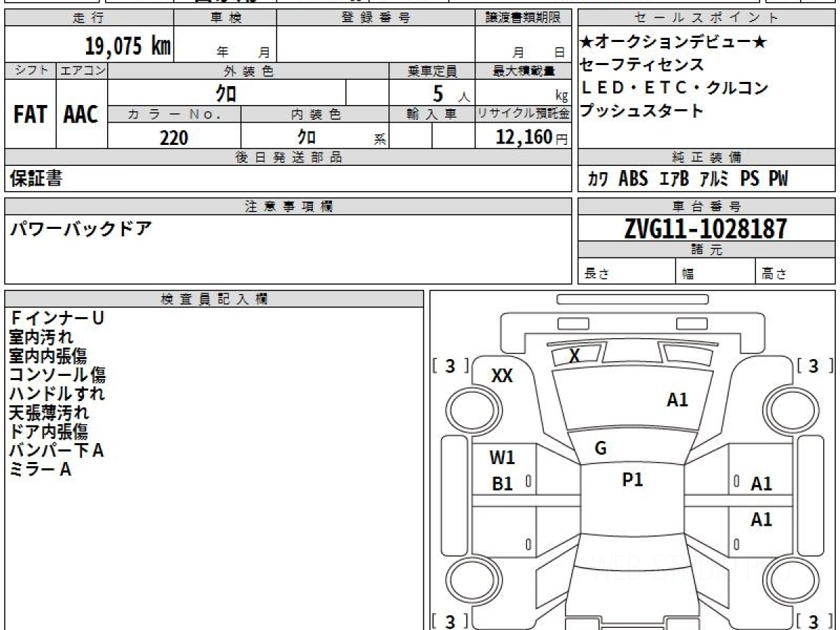Click the PS equipment item
This screenshot has height=630, width=840.
click(750, 179)
